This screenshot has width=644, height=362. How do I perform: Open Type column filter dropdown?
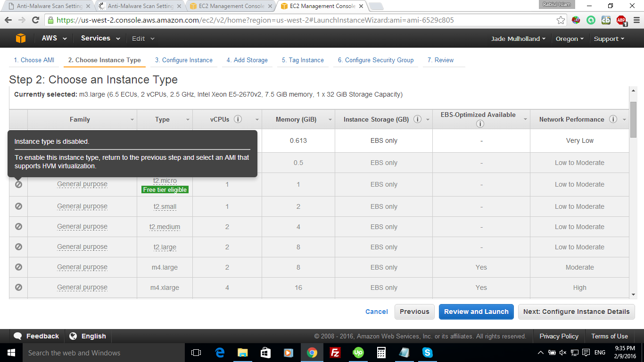tap(188, 120)
